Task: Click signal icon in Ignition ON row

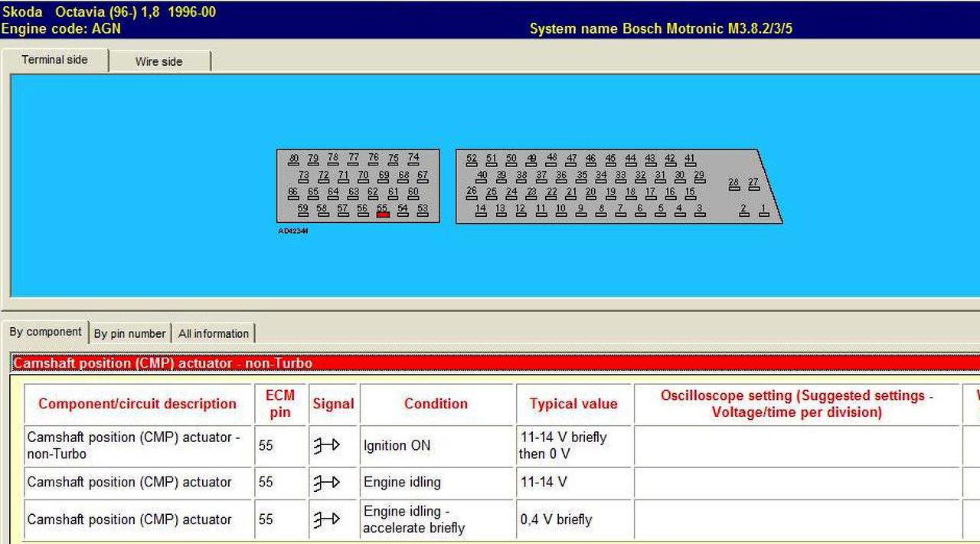Action: (x=326, y=445)
